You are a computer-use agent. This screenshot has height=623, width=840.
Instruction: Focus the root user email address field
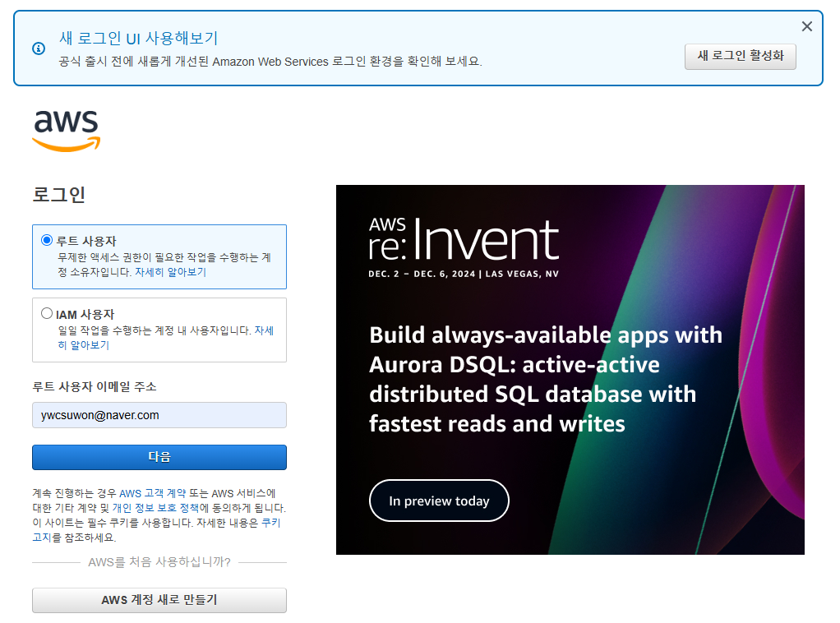click(x=159, y=415)
